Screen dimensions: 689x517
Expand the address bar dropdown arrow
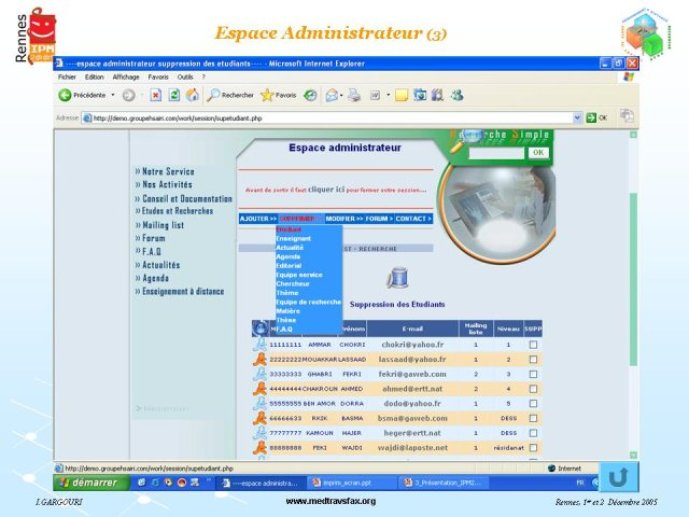pos(577,118)
